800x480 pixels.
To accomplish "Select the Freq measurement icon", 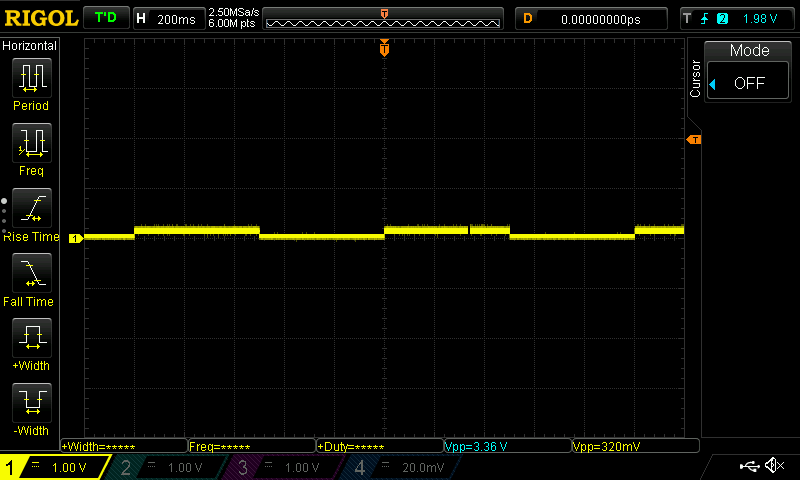I will pyautogui.click(x=32, y=142).
